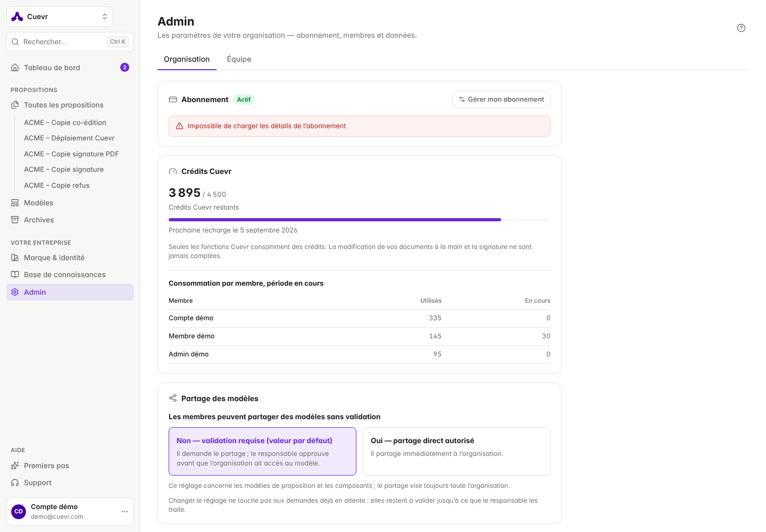The width and height of the screenshot is (766, 532).
Task: Click the Cuevr logo icon
Action: (x=17, y=16)
